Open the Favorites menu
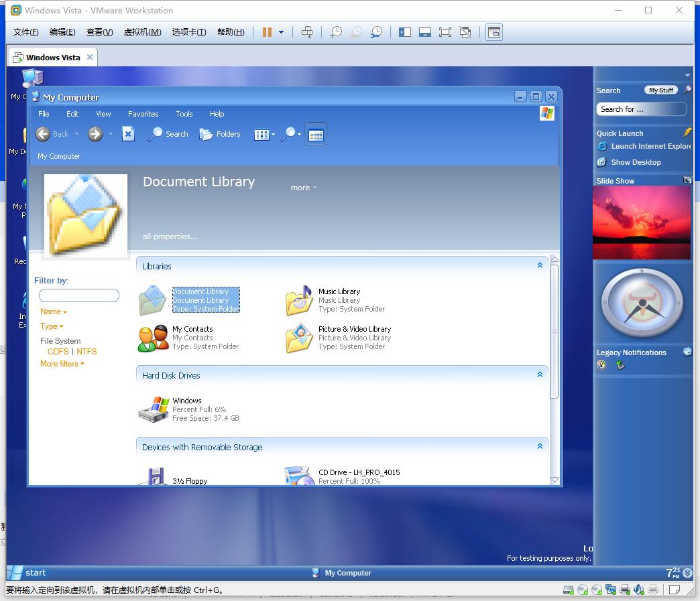This screenshot has height=601, width=700. (x=143, y=114)
